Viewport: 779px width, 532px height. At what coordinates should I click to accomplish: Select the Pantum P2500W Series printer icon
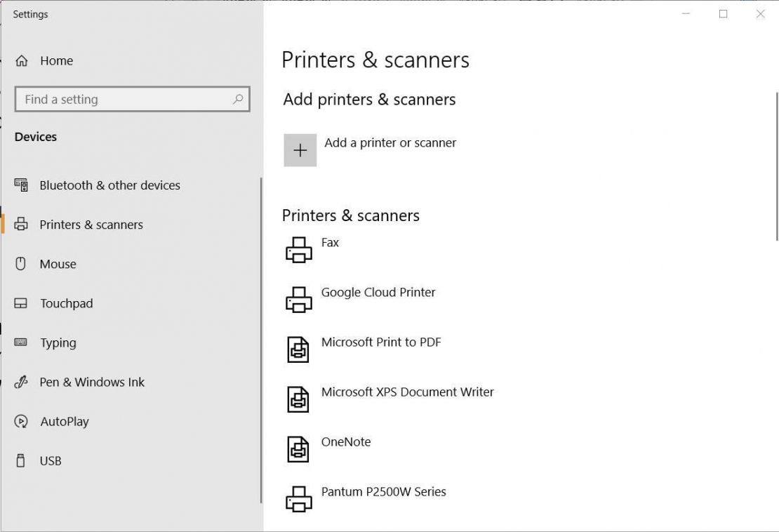299,499
